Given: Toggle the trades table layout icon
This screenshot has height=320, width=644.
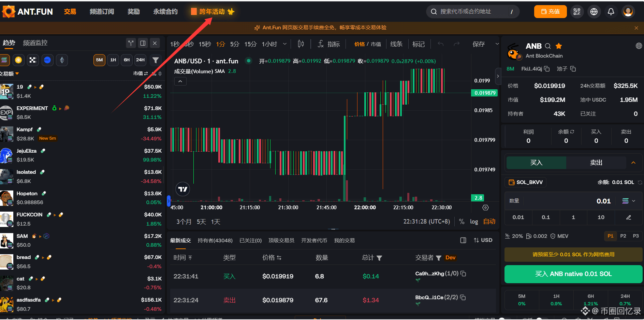Looking at the screenshot, I should click(x=463, y=240).
